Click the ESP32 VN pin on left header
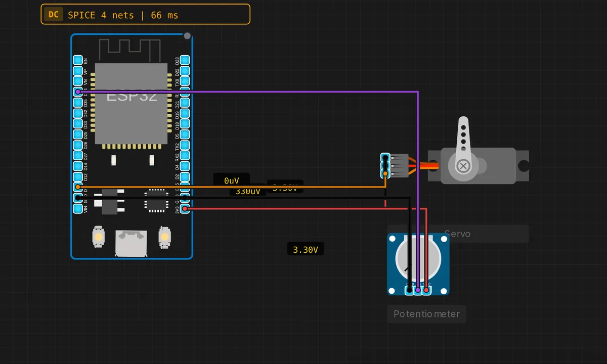The image size is (607, 364). [77, 81]
